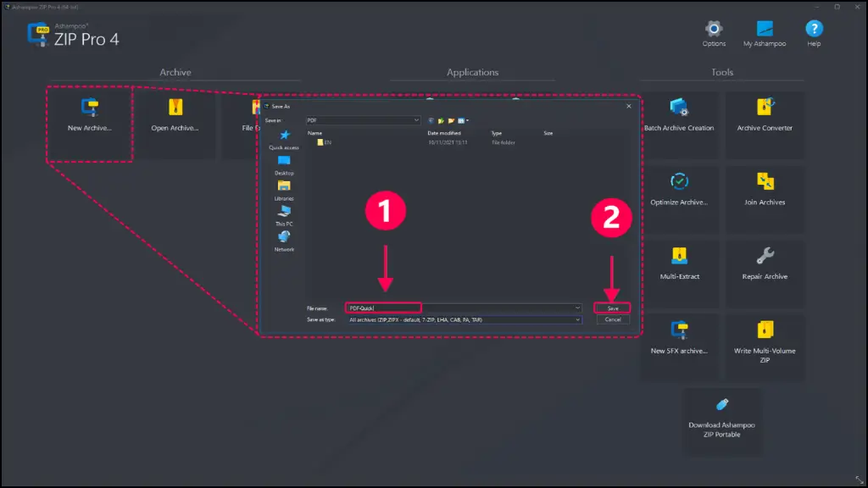Open the Join Archives tool
Screen dimensions: 868x488
click(765, 190)
